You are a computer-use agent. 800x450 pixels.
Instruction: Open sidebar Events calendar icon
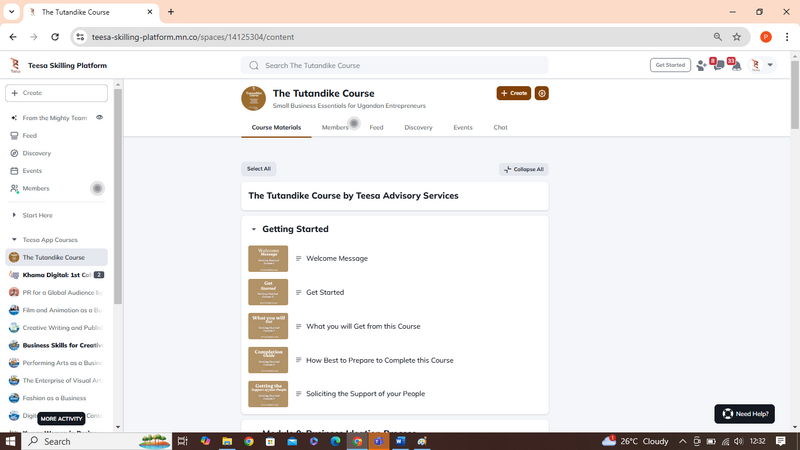(x=14, y=171)
